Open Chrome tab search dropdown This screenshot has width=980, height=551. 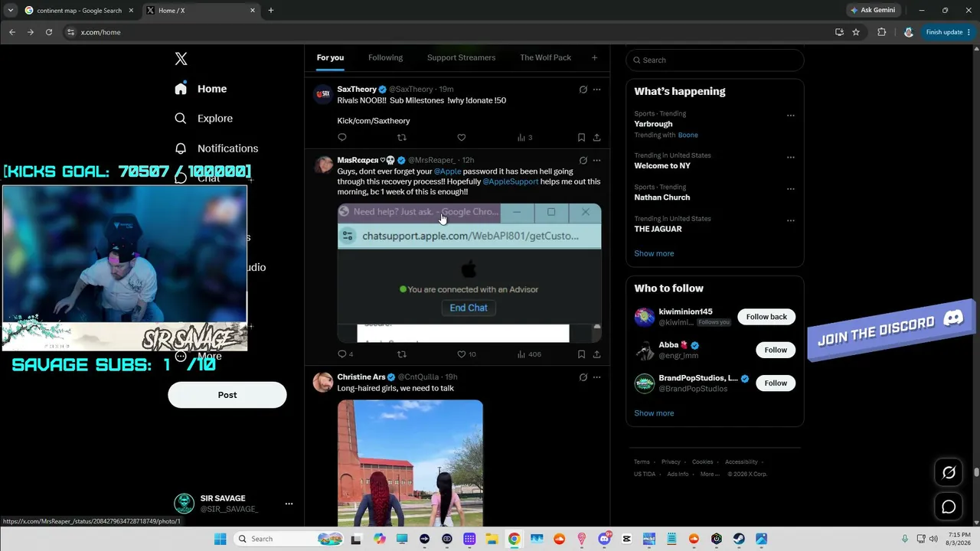tap(10, 11)
